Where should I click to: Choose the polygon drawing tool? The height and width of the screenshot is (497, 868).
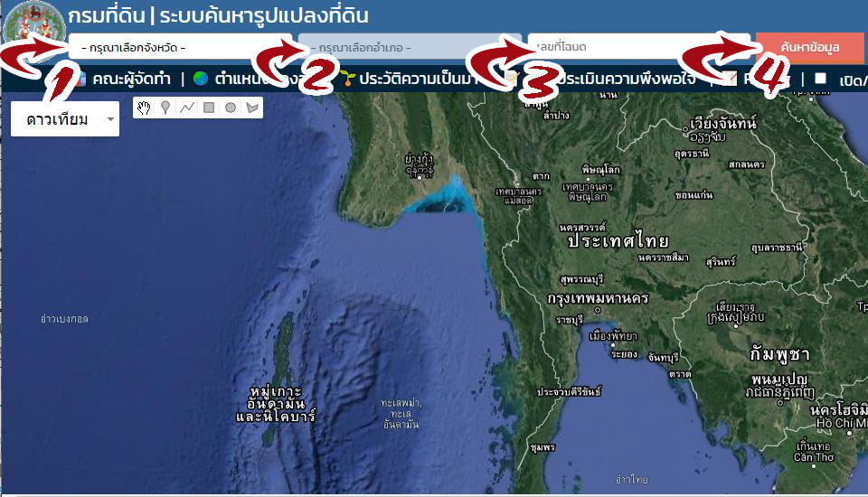click(x=252, y=108)
